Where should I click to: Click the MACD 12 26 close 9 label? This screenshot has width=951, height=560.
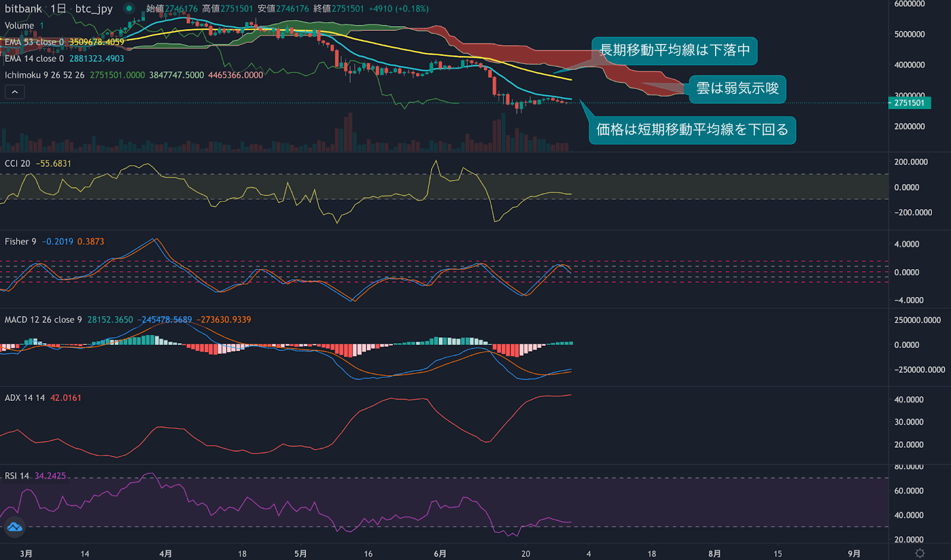pos(43,319)
